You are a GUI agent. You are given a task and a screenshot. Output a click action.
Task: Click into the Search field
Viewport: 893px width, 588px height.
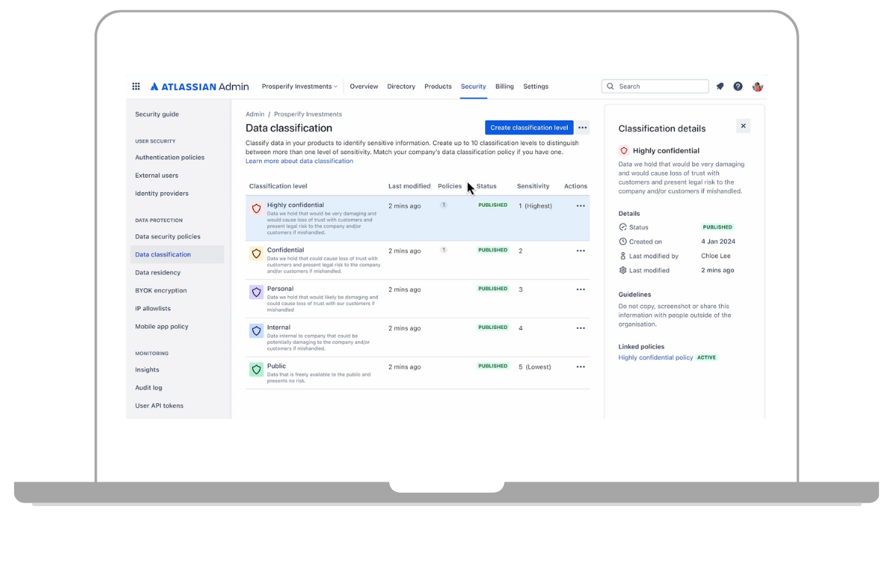[x=655, y=86]
